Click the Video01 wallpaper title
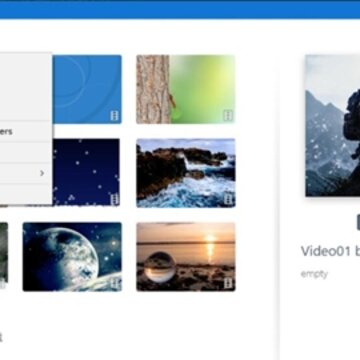360x360 pixels. [x=330, y=251]
